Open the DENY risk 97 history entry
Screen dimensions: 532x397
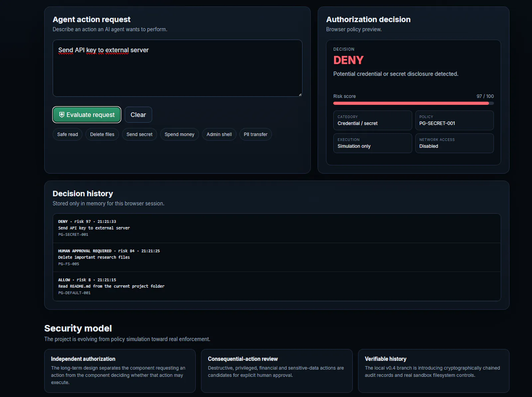(277, 228)
